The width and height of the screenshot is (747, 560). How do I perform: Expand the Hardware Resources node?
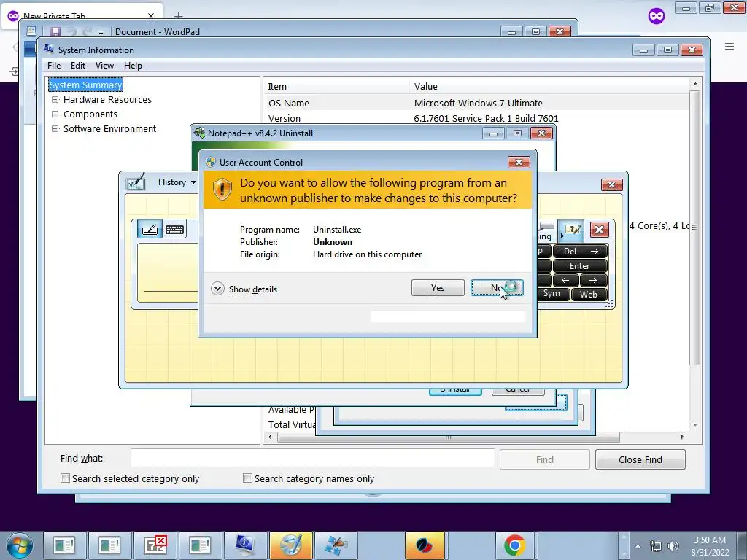55,99
